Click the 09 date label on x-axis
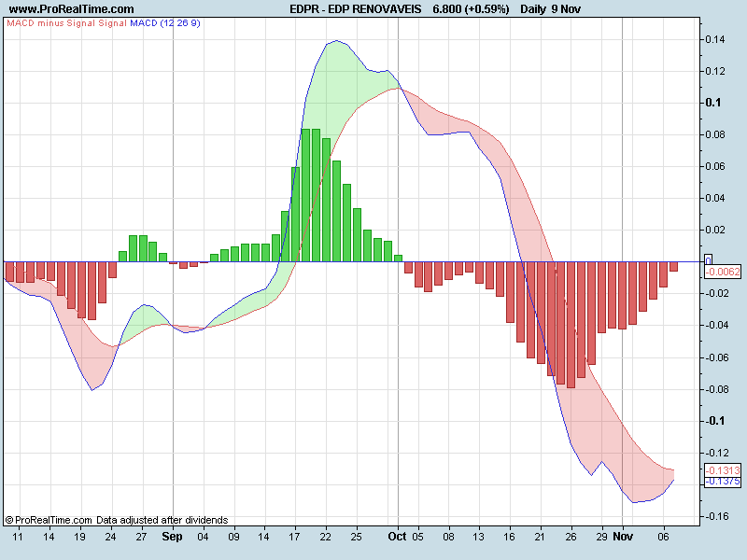The image size is (747, 560). point(233,538)
